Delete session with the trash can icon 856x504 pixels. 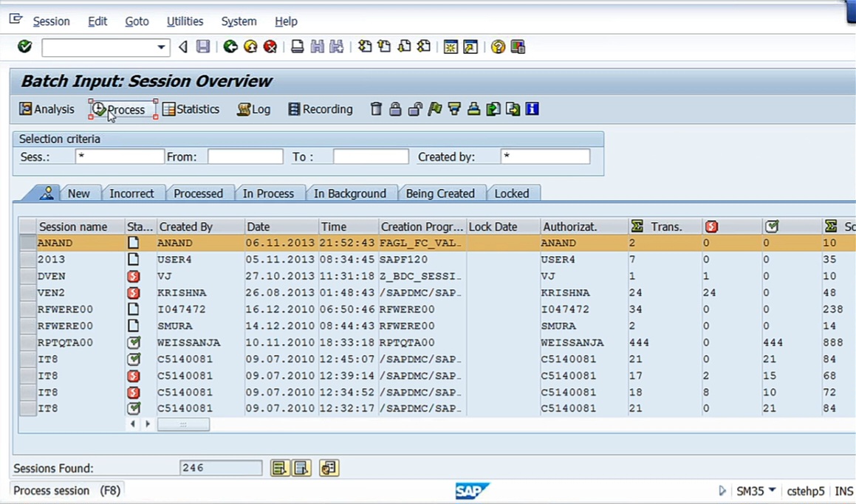click(376, 109)
